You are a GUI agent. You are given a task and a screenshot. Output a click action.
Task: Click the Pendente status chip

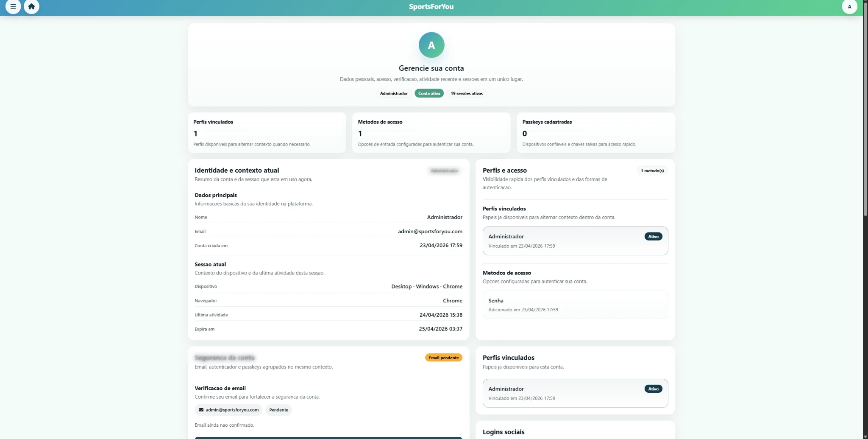[278, 410]
